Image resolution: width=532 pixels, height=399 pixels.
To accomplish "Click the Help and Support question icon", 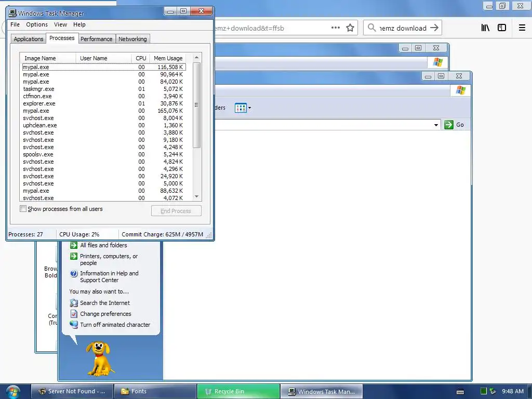I will point(74,273).
